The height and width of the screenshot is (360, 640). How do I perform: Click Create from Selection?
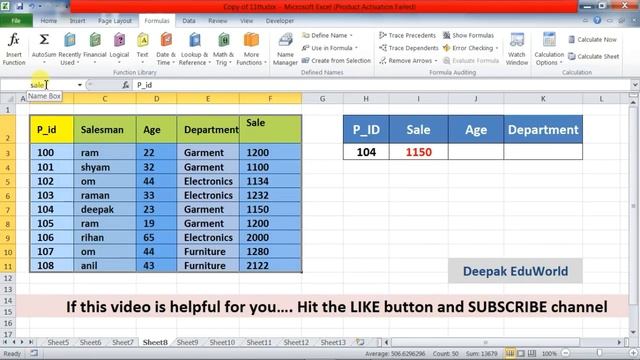336,60
